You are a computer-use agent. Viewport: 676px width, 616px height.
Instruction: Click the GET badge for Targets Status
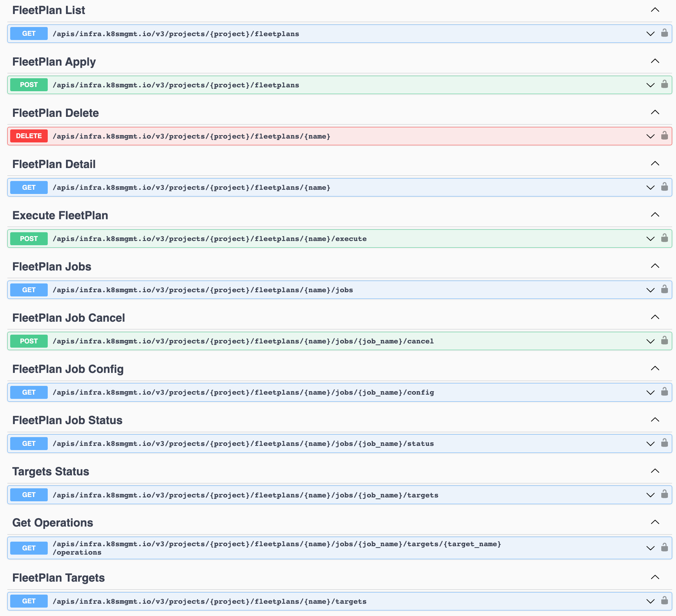coord(29,495)
